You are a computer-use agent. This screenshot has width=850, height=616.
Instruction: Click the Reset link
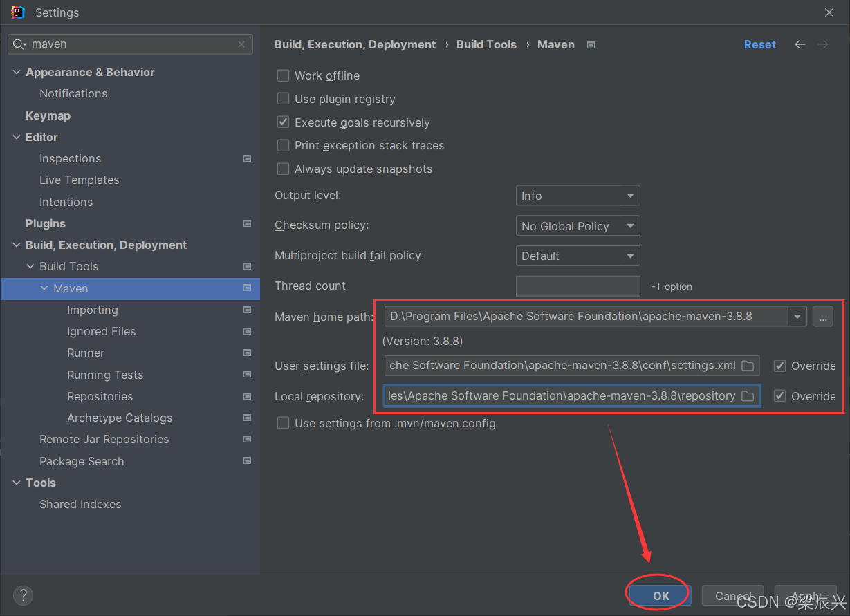pyautogui.click(x=759, y=44)
